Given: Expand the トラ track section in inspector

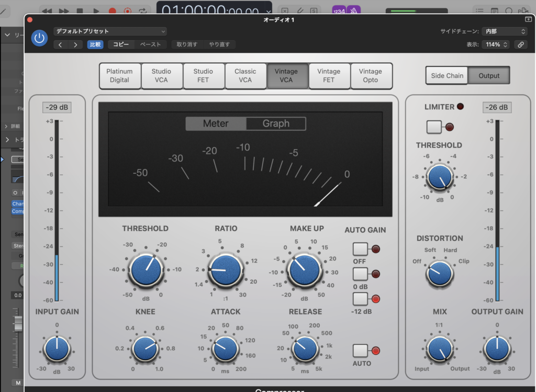Looking at the screenshot, I should coord(7,139).
